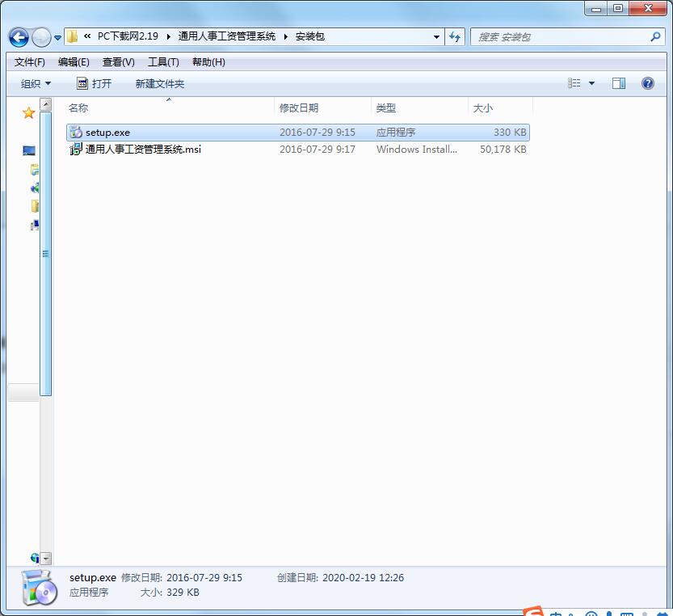This screenshot has width=673, height=616.
Task: Sort by the 类型 column header
Action: (419, 108)
